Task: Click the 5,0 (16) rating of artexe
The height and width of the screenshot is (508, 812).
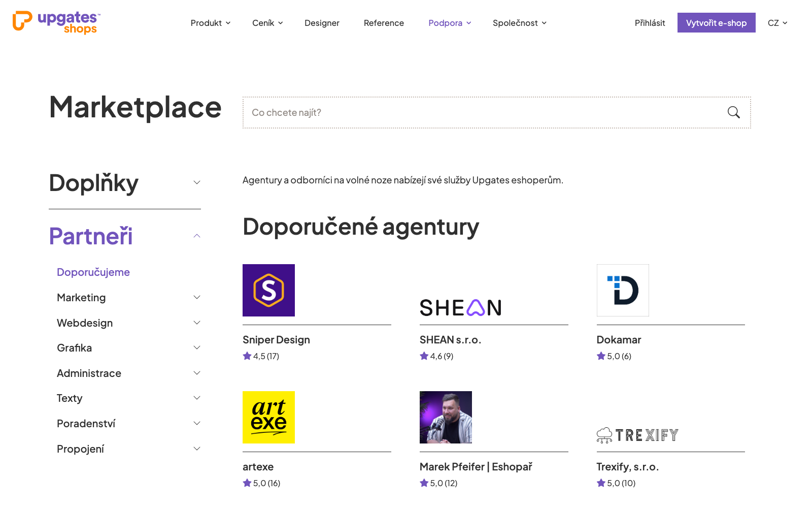Action: (x=261, y=483)
